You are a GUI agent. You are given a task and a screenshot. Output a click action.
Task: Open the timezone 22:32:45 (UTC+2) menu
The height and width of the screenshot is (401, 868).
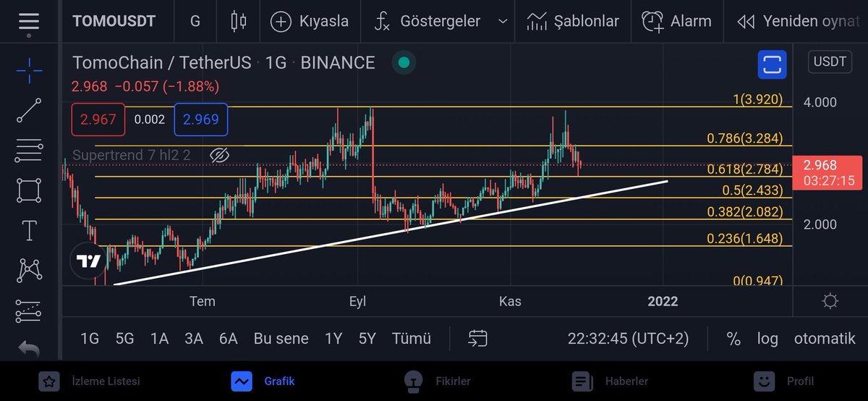pyautogui.click(x=628, y=339)
